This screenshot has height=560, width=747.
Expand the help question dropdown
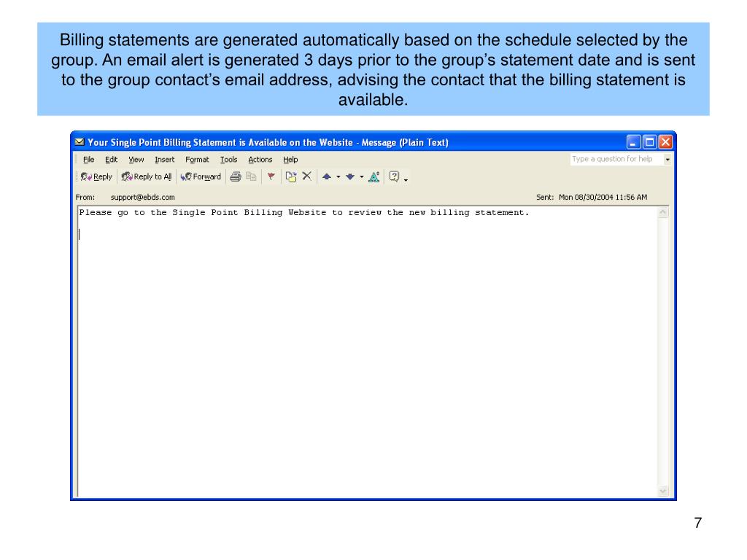point(667,160)
